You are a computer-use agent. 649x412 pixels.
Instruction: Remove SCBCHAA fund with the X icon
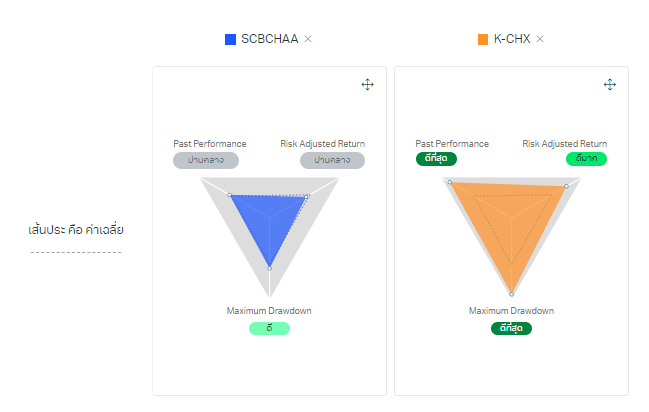tap(308, 39)
